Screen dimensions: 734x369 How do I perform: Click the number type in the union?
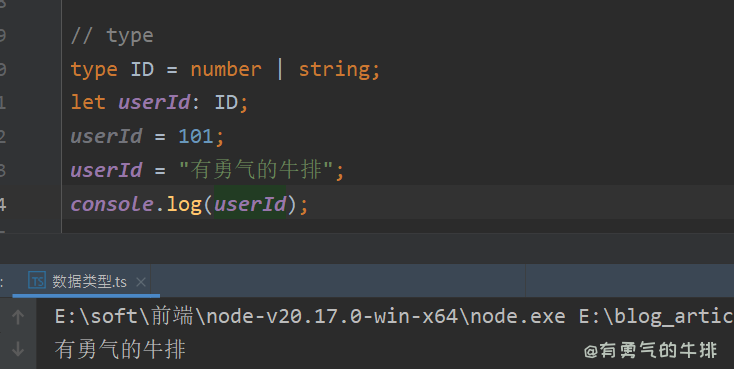coord(226,69)
